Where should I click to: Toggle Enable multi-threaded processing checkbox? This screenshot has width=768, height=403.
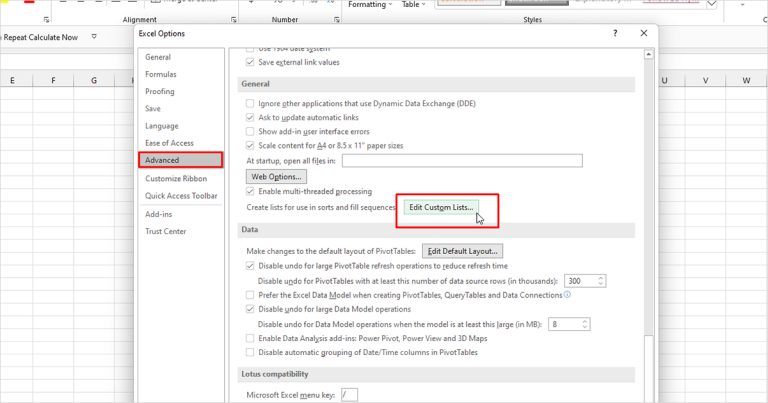tap(250, 191)
